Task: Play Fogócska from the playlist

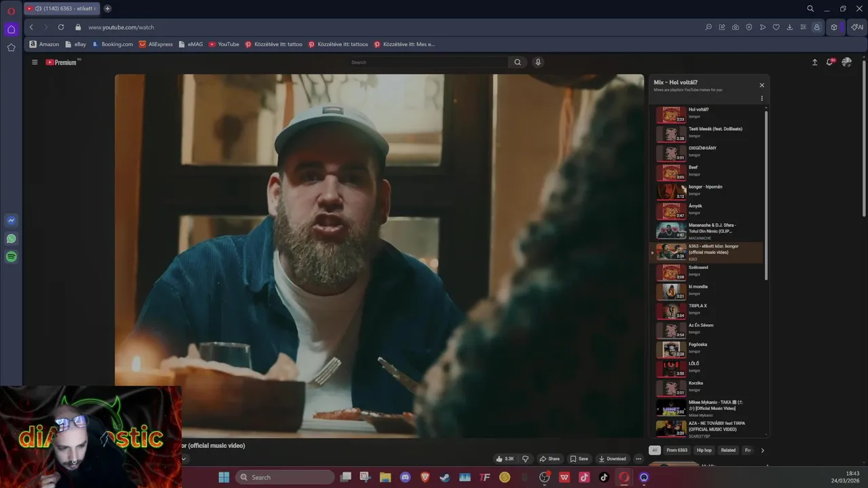Action: (707, 349)
